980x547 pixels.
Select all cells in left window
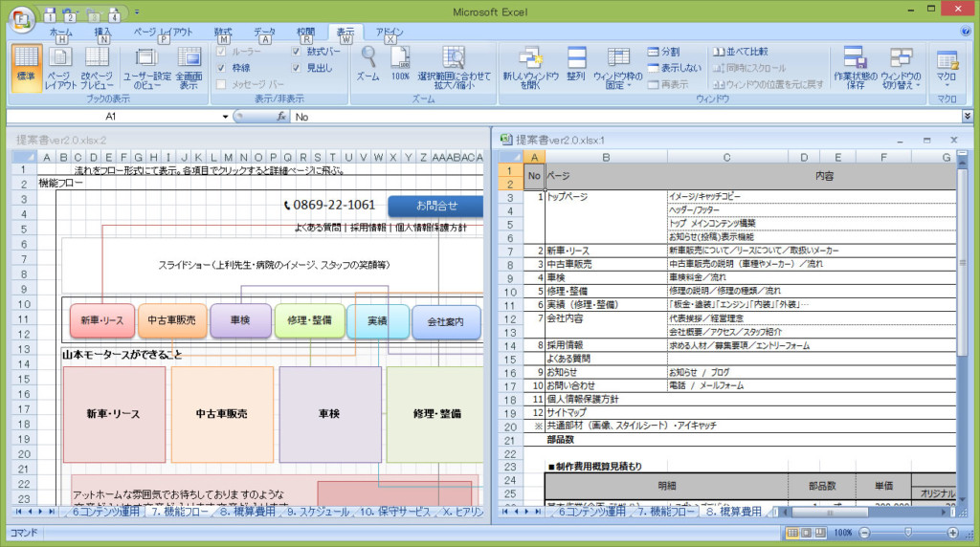(24, 157)
